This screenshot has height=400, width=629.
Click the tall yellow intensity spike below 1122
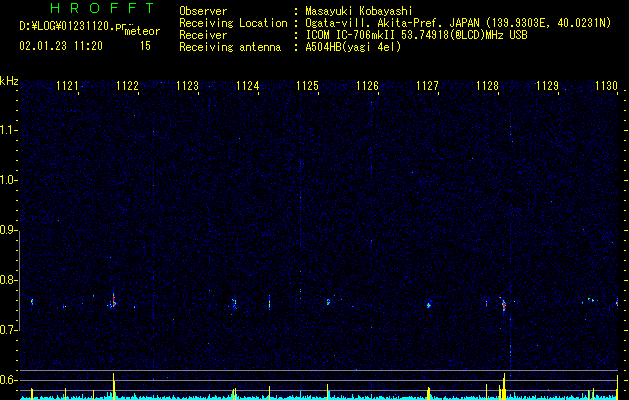coord(114,386)
